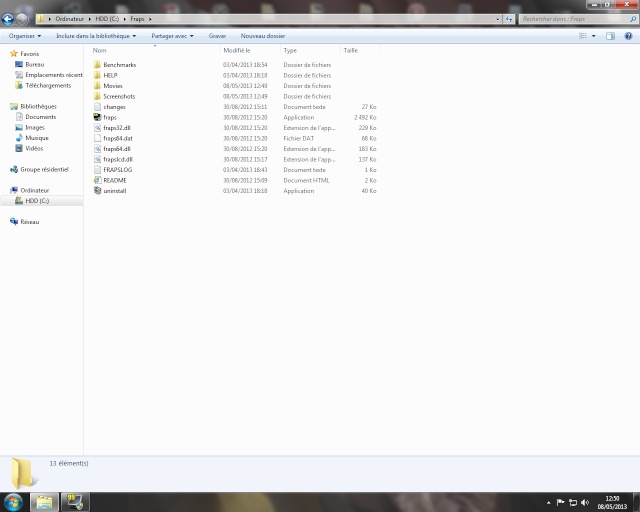Open the Windows Explorer taskbar icon
This screenshot has width=640, height=512.
(44, 502)
